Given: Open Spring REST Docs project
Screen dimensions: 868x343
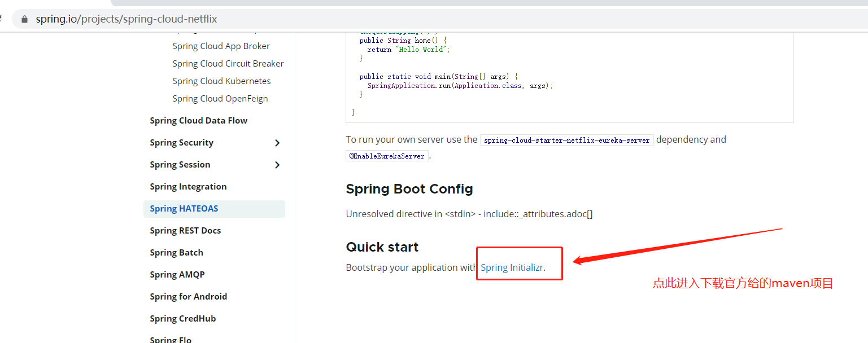Looking at the screenshot, I should click(185, 231).
